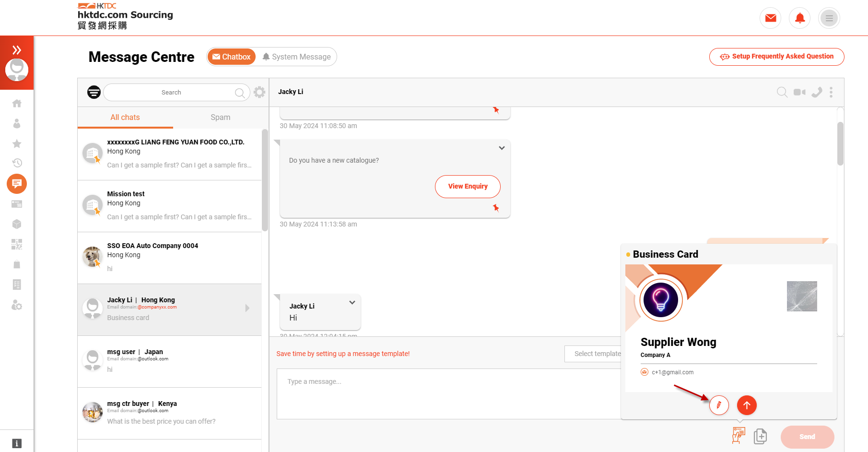868x452 pixels.
Task: Open the orange chat message icon in sidebar
Action: (17, 184)
